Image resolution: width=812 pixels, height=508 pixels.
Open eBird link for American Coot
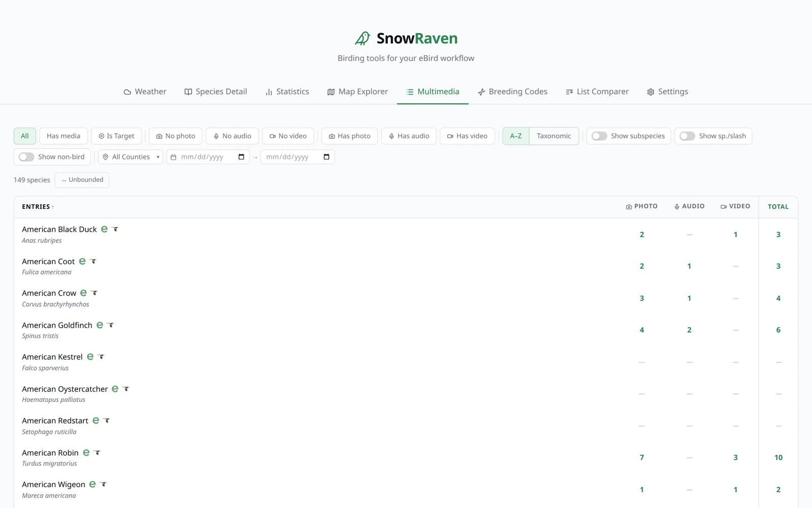(82, 261)
